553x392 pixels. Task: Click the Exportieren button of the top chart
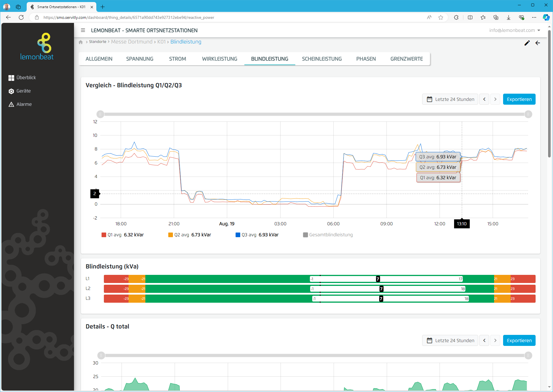coord(519,99)
